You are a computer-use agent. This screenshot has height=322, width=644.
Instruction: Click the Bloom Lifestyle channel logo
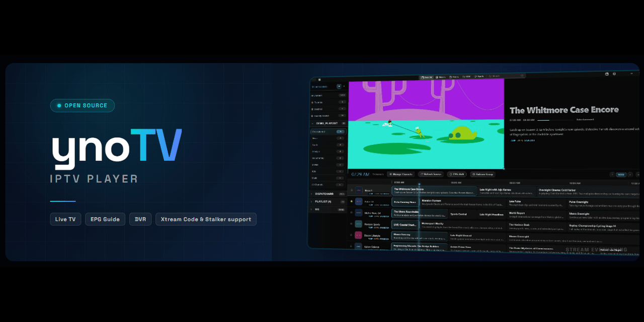[x=359, y=235]
